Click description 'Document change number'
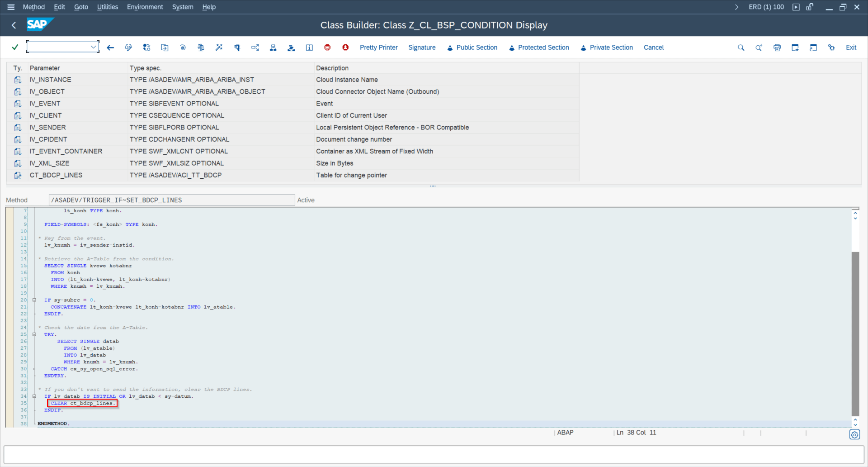 [x=354, y=139]
